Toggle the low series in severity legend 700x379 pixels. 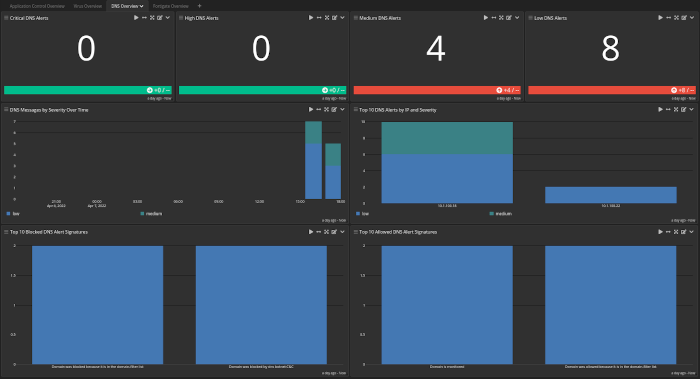[x=13, y=214]
